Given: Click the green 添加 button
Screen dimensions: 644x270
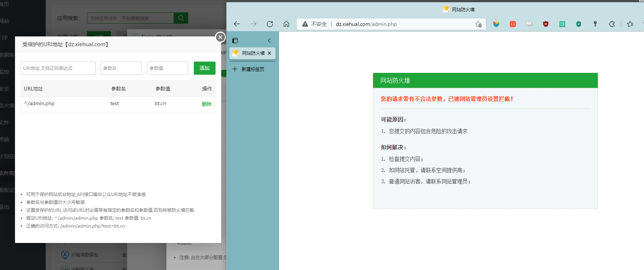Looking at the screenshot, I should point(205,68).
